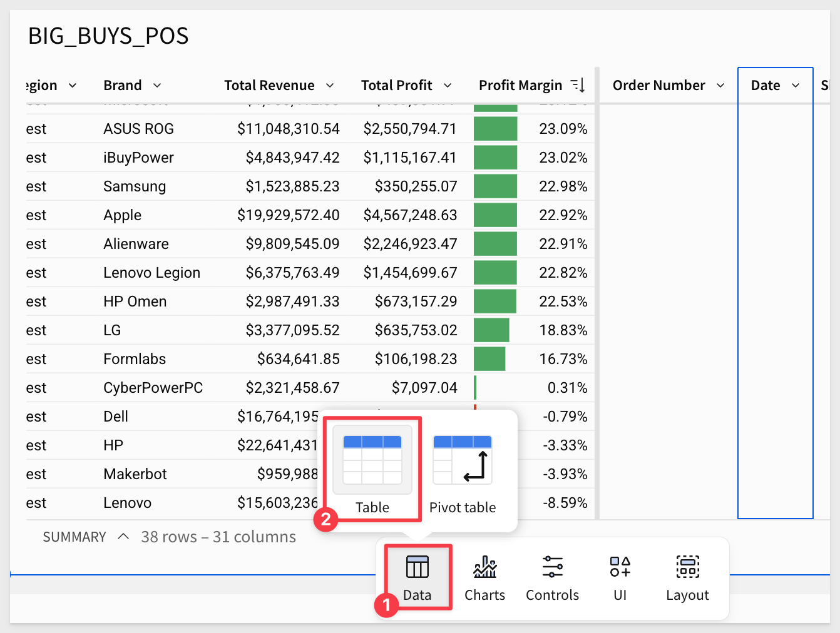Select the Samsung brand cell

click(x=135, y=186)
